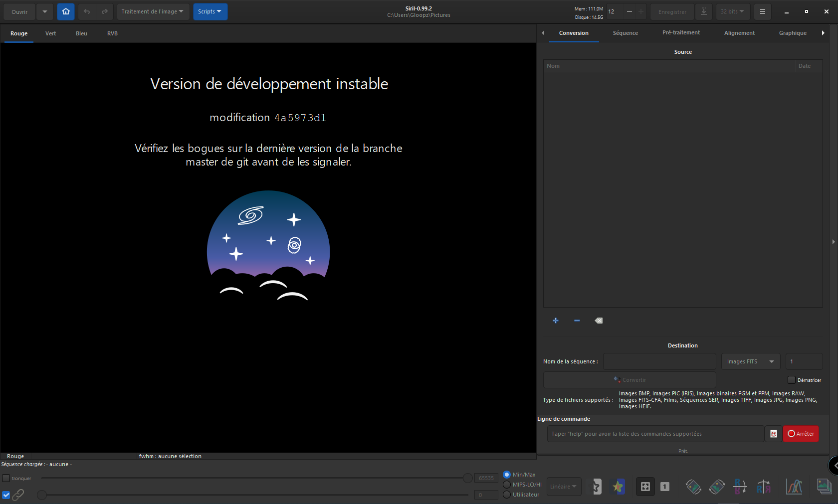Clear the source list with eraser icon

(599, 321)
